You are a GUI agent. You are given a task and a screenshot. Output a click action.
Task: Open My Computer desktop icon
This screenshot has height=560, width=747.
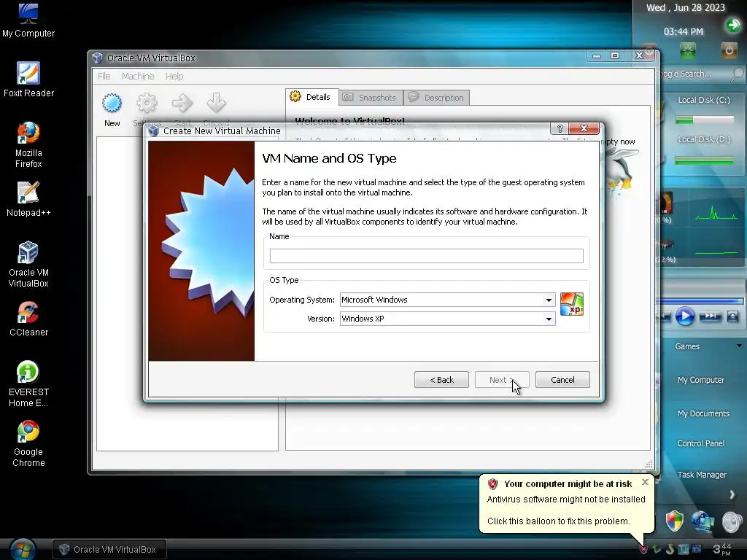[28, 19]
